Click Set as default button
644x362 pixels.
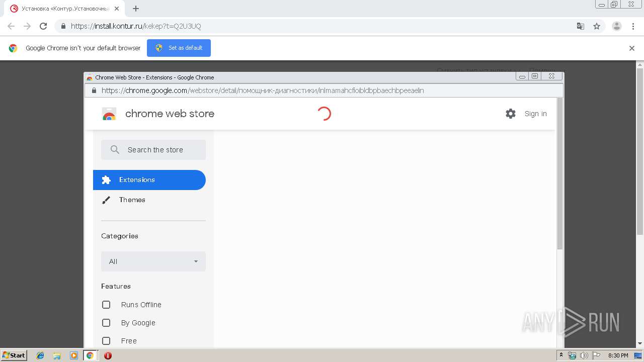[x=179, y=48]
